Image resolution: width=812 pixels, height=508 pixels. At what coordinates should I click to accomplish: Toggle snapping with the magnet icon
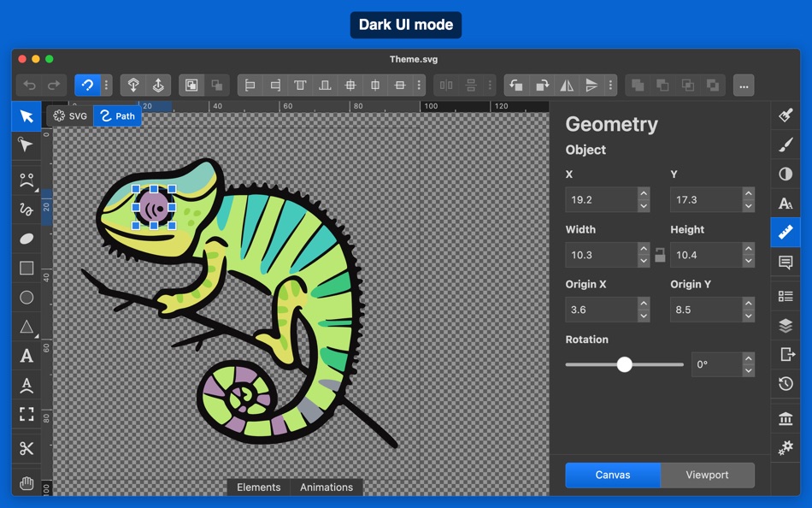pyautogui.click(x=88, y=85)
